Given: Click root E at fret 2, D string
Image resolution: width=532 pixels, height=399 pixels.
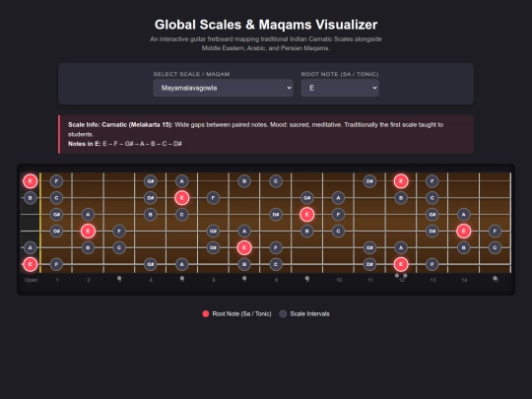Looking at the screenshot, I should point(88,232).
